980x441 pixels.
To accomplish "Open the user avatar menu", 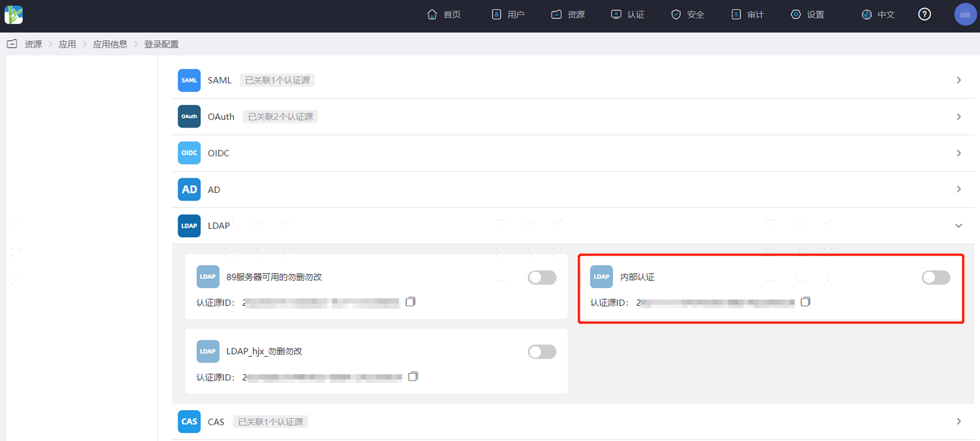I will click(x=966, y=14).
